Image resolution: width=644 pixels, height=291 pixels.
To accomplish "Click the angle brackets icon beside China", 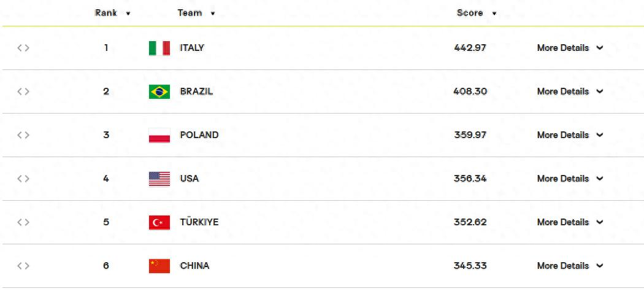I will (23, 266).
